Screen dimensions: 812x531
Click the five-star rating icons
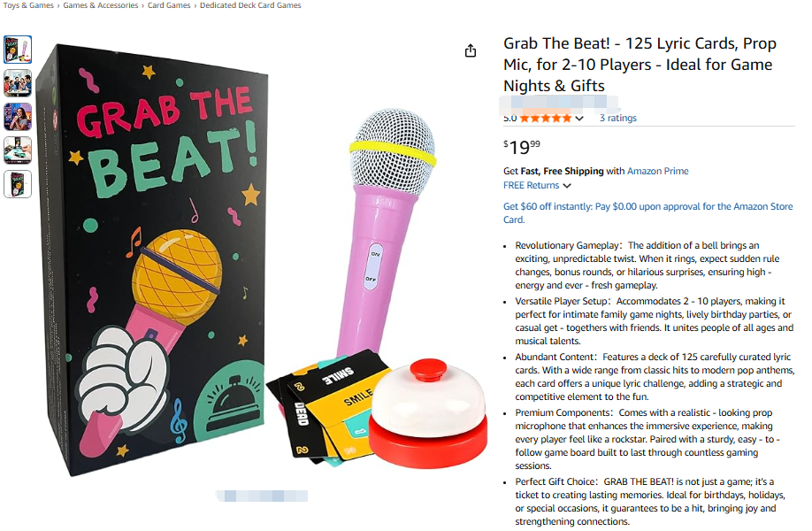(x=545, y=118)
